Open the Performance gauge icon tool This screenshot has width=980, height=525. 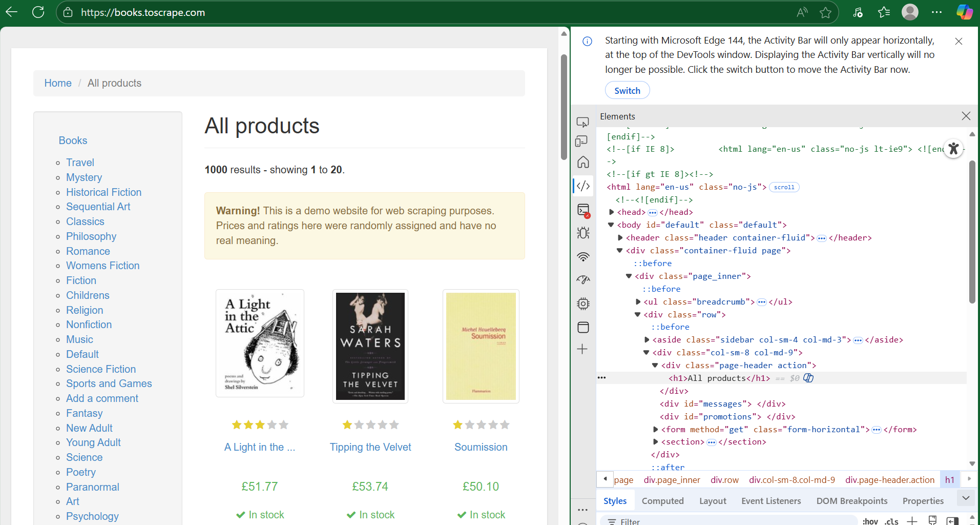tap(583, 280)
